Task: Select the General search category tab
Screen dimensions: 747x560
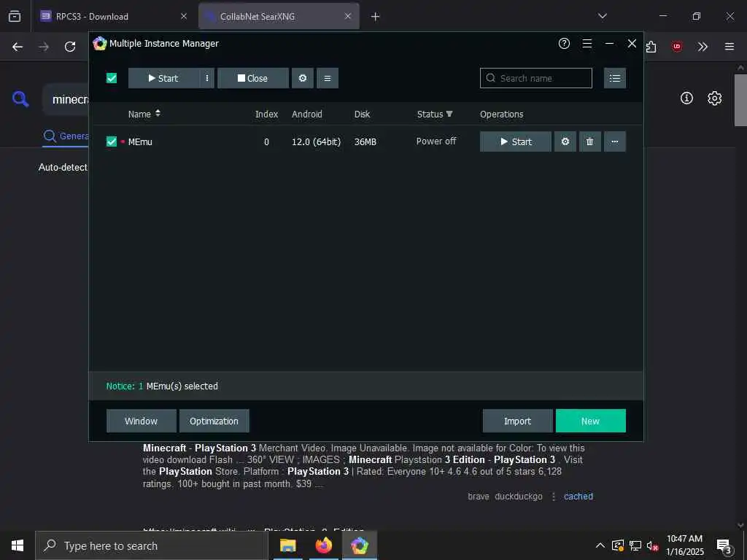Action: [x=66, y=136]
